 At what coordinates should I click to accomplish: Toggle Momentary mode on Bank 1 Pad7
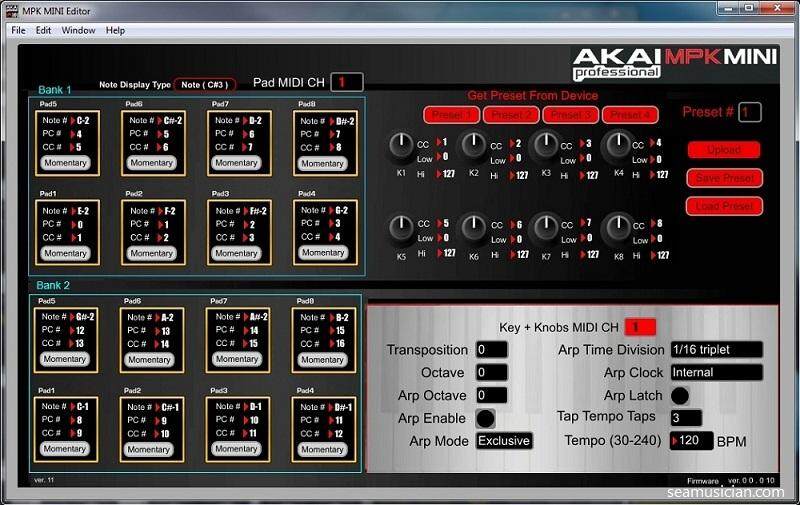236,163
